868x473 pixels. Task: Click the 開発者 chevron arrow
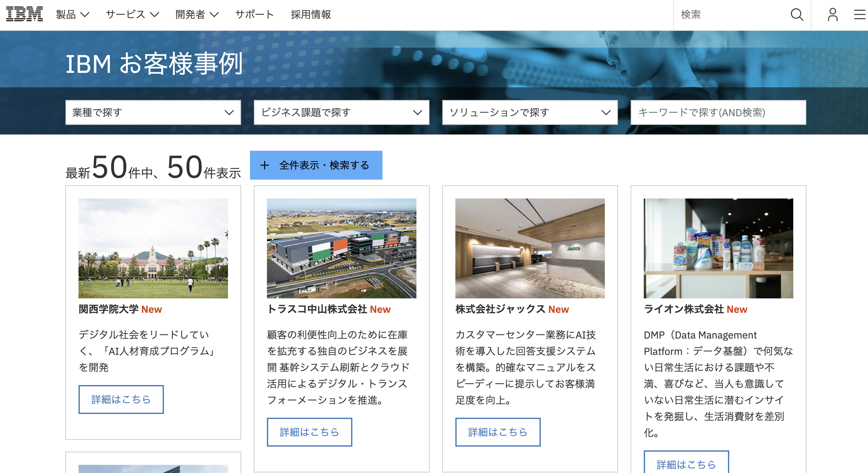point(214,14)
